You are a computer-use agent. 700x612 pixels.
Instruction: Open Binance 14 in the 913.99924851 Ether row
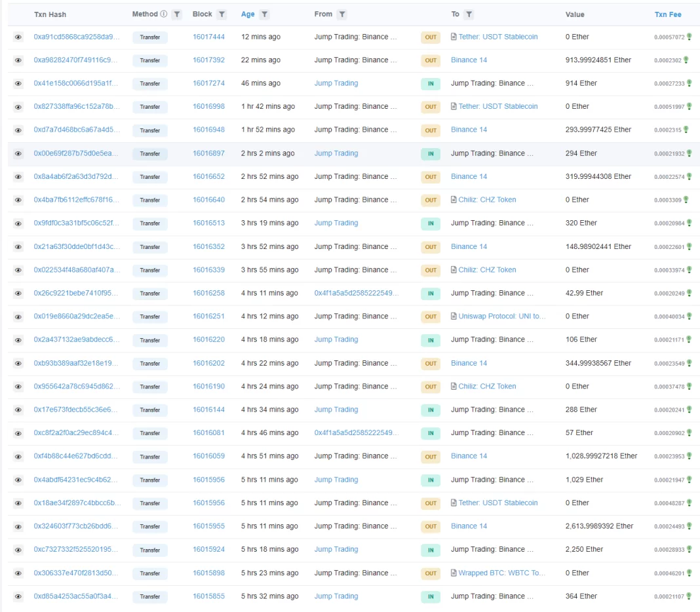(x=469, y=60)
